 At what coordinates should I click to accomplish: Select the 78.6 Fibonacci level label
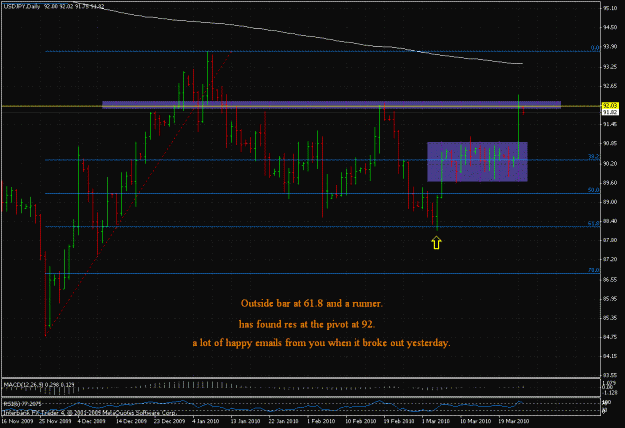point(594,270)
